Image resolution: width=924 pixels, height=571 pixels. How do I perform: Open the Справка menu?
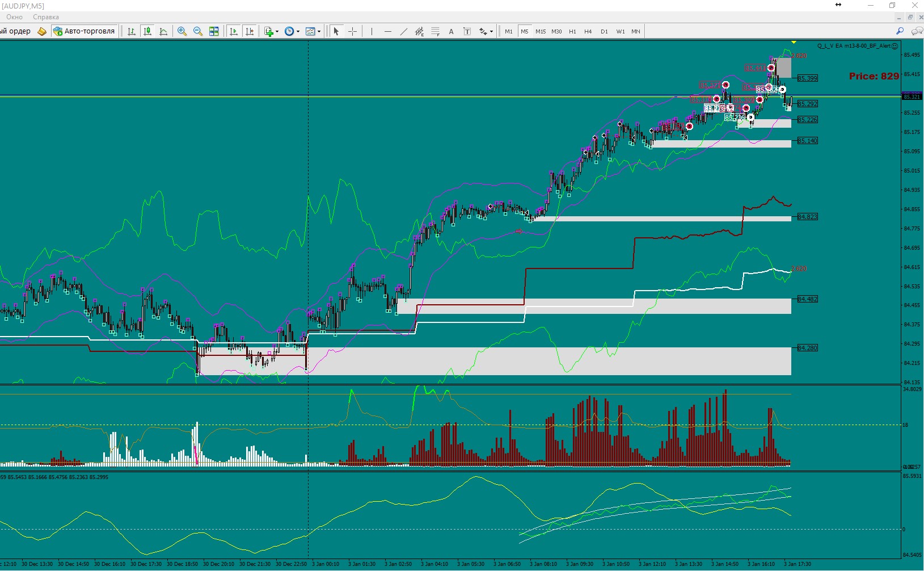coord(46,17)
